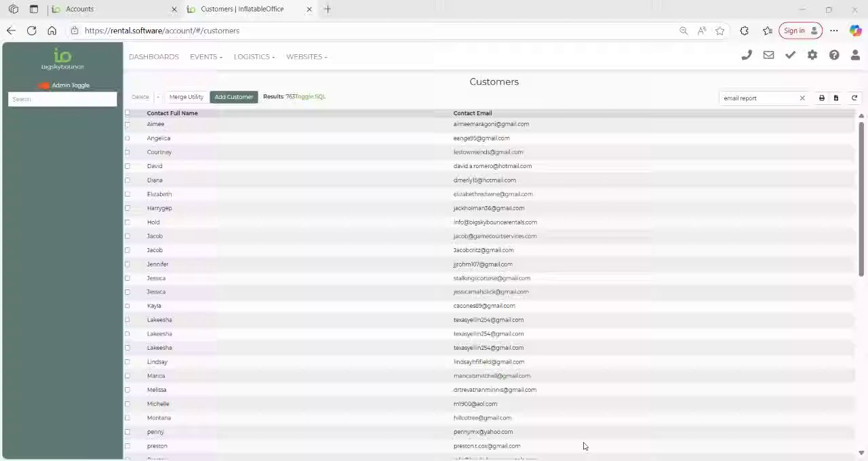868x461 pixels.
Task: Switch to the Accounts browser tab
Action: 112,9
